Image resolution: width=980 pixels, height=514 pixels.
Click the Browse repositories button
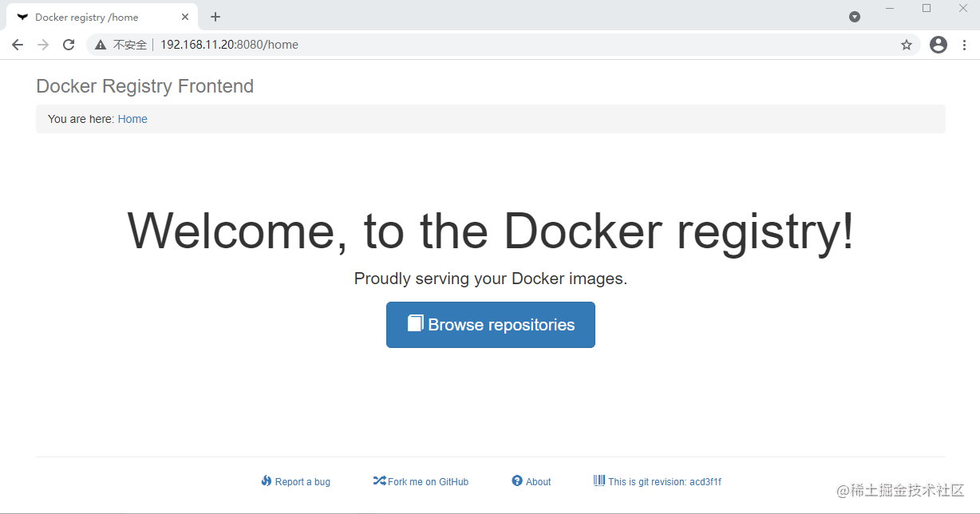(490, 324)
